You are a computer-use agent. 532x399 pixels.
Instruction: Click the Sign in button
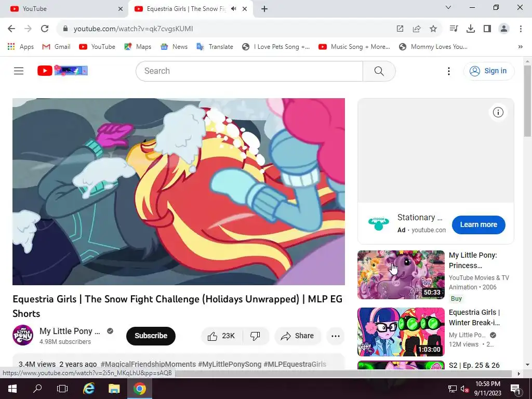488,71
